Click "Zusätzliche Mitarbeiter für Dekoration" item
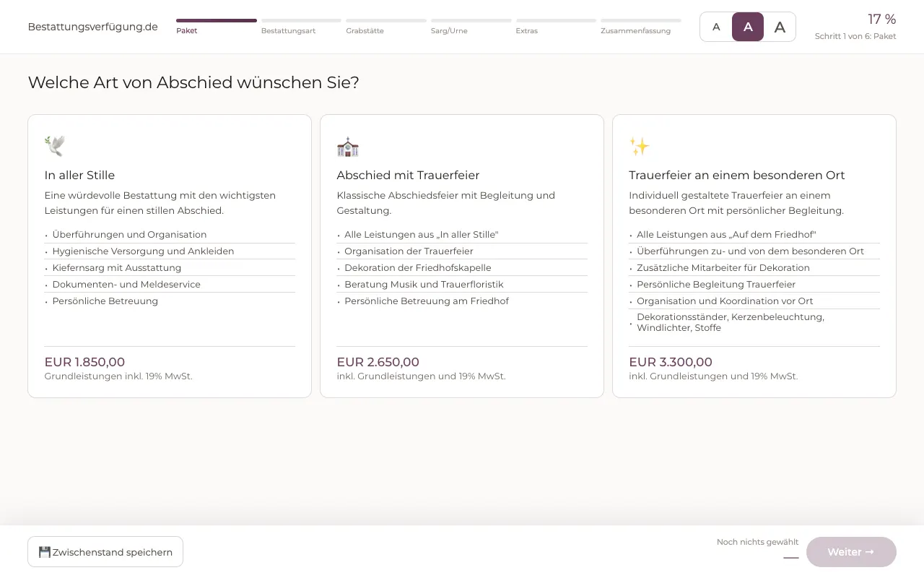Viewport: 924px width, 578px height. point(754,267)
